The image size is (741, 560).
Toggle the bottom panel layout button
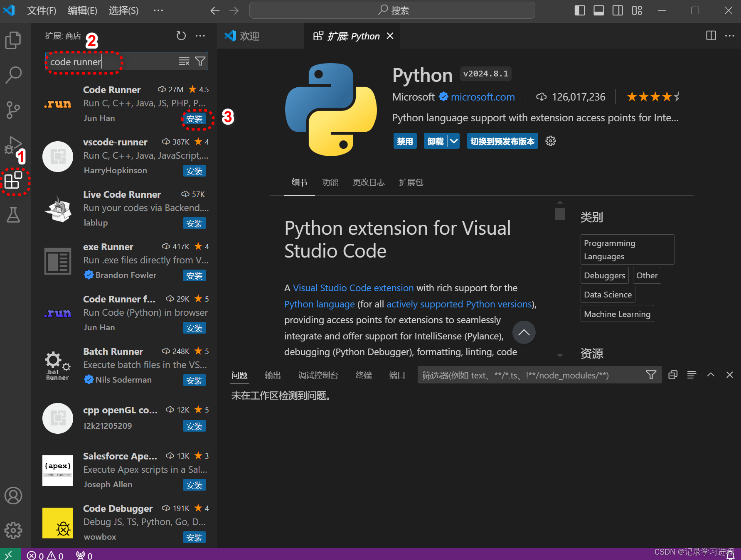point(598,11)
